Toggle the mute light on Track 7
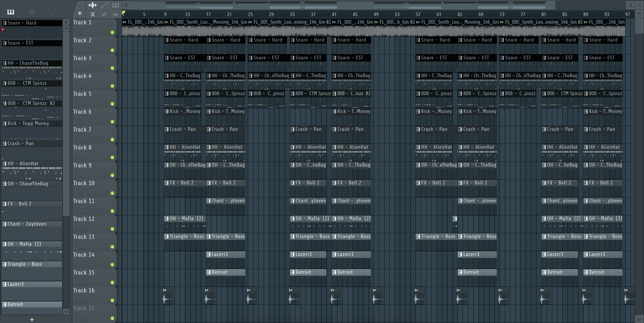 (112, 139)
